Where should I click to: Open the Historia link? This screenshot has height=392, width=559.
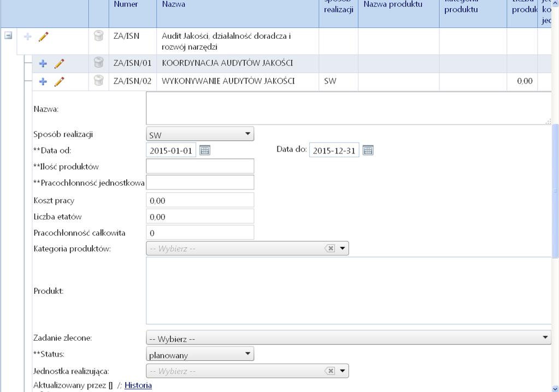(x=138, y=385)
